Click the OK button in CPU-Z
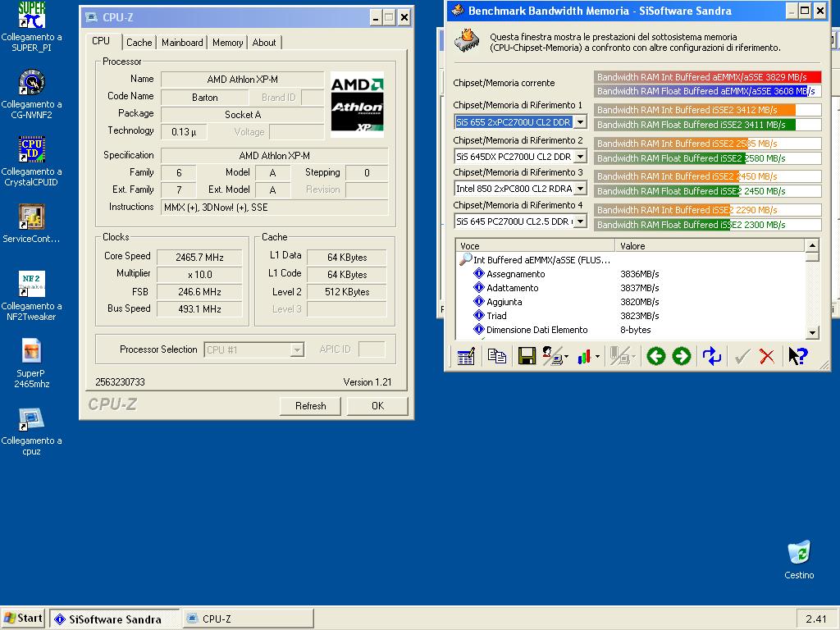The image size is (840, 630). [x=377, y=406]
